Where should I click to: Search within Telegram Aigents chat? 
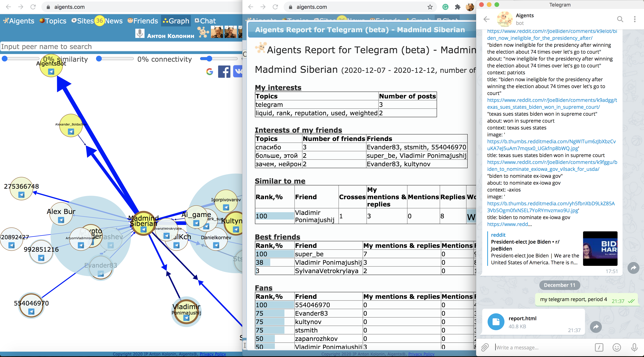click(x=620, y=19)
